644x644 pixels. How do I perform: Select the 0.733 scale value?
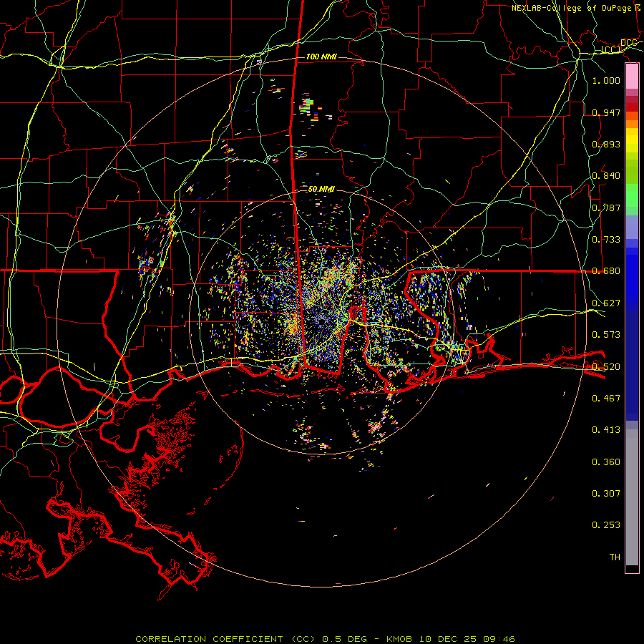606,240
